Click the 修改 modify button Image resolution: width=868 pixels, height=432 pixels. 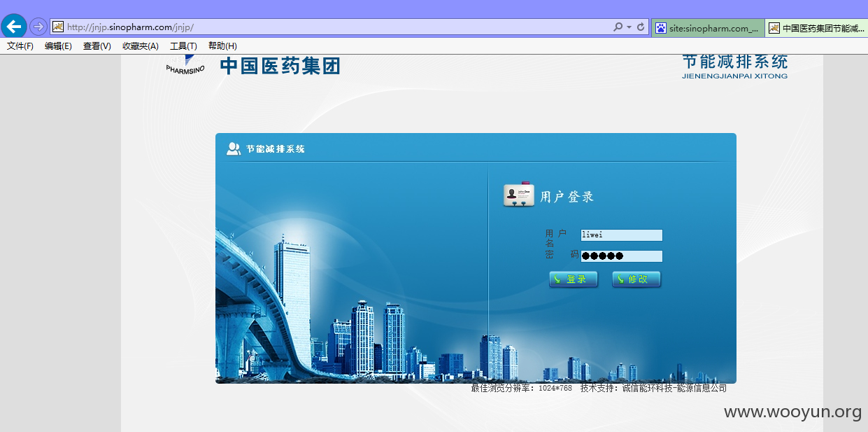tap(636, 279)
